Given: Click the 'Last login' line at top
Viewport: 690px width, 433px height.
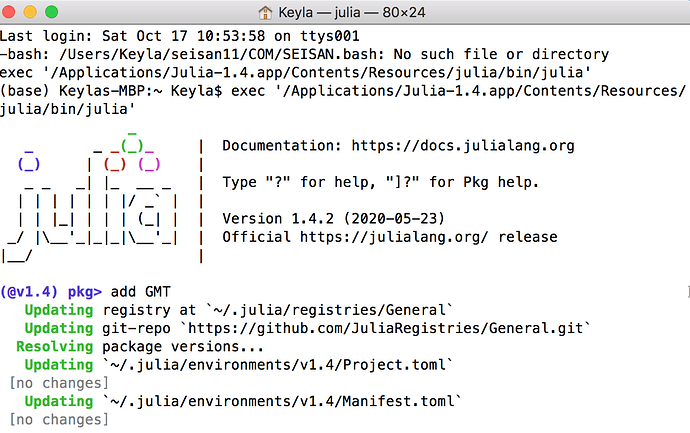Looking at the screenshot, I should [180, 36].
